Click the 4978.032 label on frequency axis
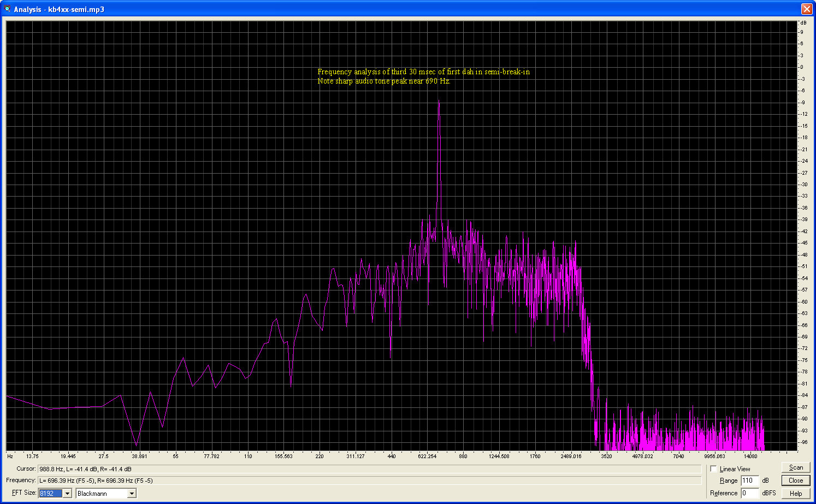This screenshot has height=504, width=816. click(x=642, y=456)
